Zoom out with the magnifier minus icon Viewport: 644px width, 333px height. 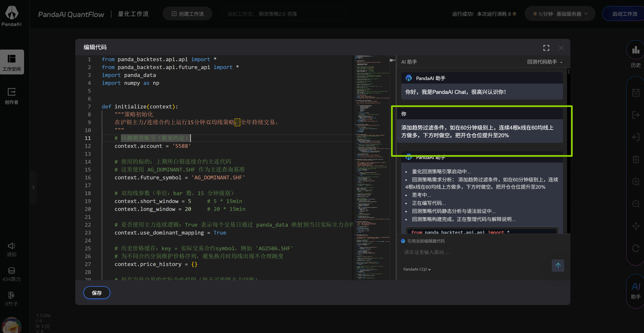point(636,204)
